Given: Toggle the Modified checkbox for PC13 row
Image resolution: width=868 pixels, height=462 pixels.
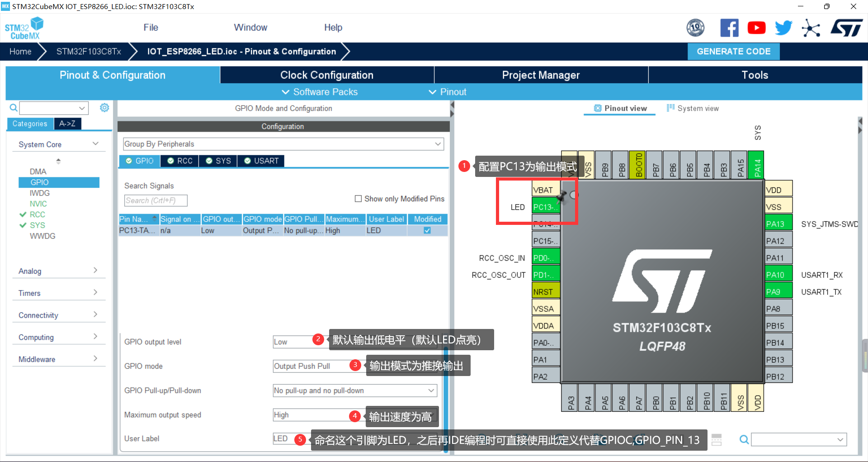Looking at the screenshot, I should (x=427, y=230).
